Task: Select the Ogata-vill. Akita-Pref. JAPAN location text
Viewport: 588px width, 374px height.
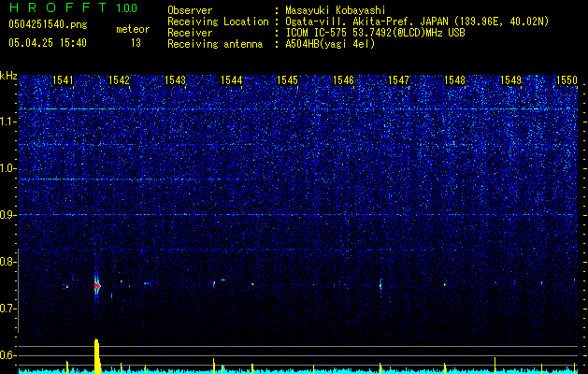Action: pyautogui.click(x=419, y=22)
